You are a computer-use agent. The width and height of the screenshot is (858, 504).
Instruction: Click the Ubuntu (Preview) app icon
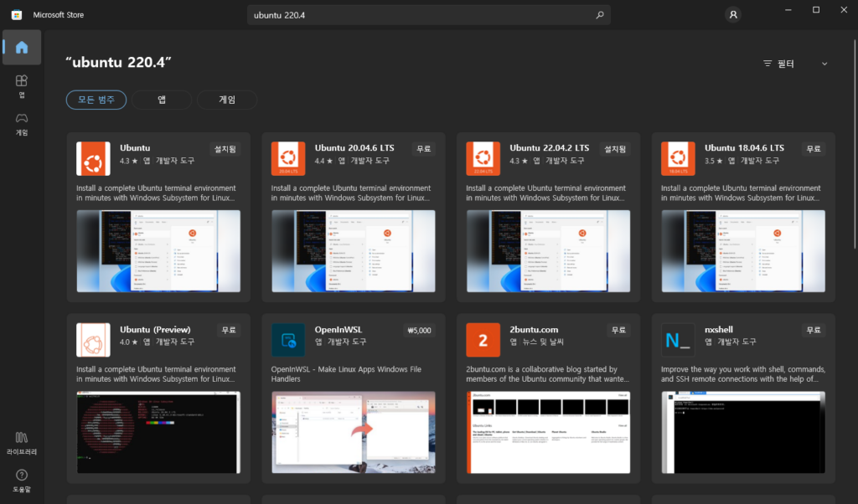93,339
